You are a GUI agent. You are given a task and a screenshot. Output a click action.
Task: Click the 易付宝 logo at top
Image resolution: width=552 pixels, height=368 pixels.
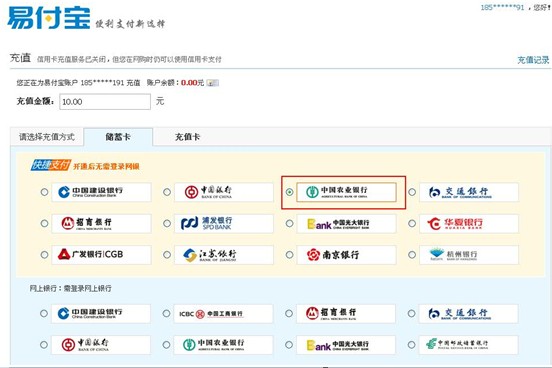(x=49, y=18)
